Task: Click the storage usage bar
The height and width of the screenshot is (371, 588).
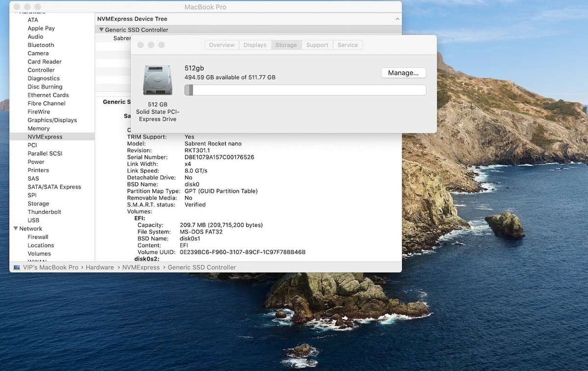Action: [305, 90]
